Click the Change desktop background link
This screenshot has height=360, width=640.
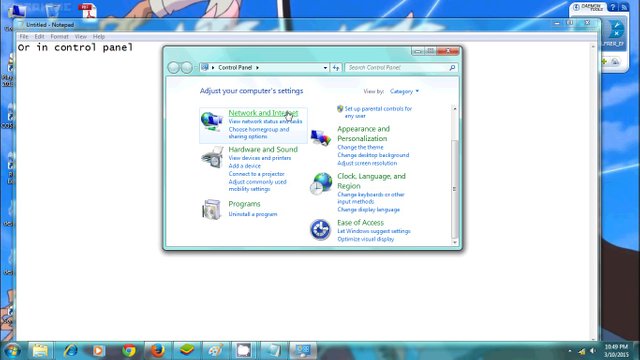[373, 155]
